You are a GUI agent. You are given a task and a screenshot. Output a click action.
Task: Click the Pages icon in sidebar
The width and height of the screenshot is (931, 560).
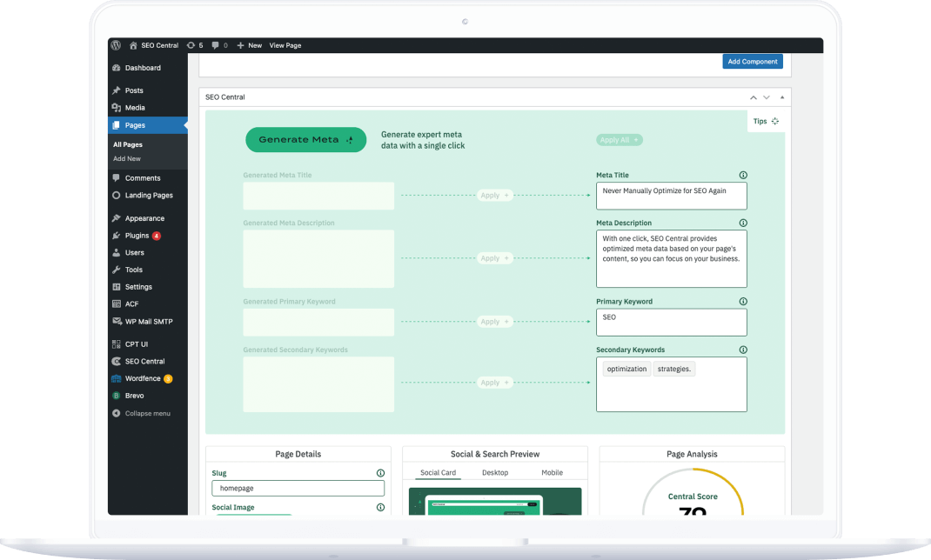coord(117,125)
